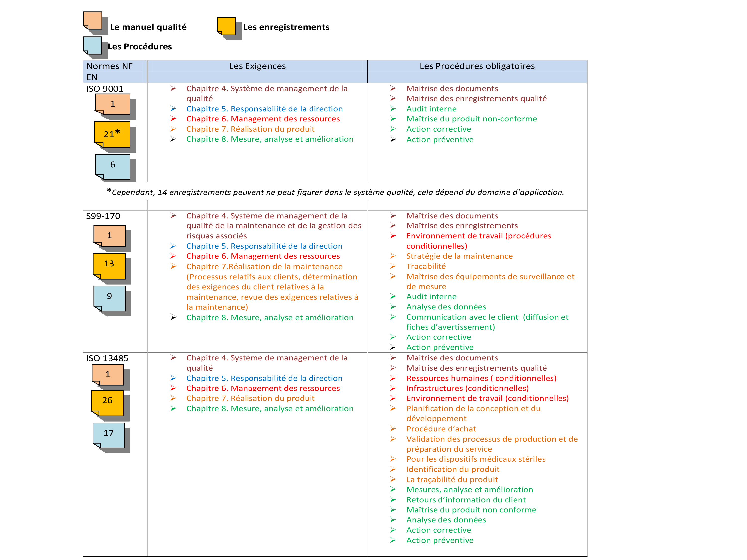Click the blue note '6' under ISO 9001
The height and width of the screenshot is (560, 747).
coord(113,167)
